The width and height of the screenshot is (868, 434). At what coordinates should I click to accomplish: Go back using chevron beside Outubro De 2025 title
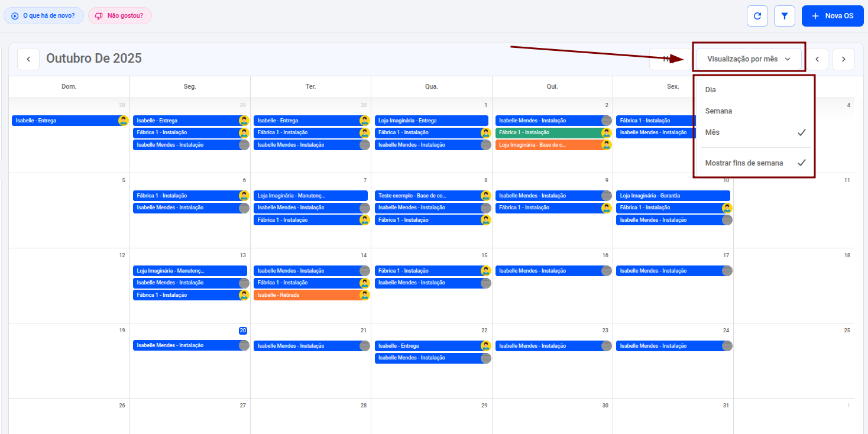tap(28, 59)
